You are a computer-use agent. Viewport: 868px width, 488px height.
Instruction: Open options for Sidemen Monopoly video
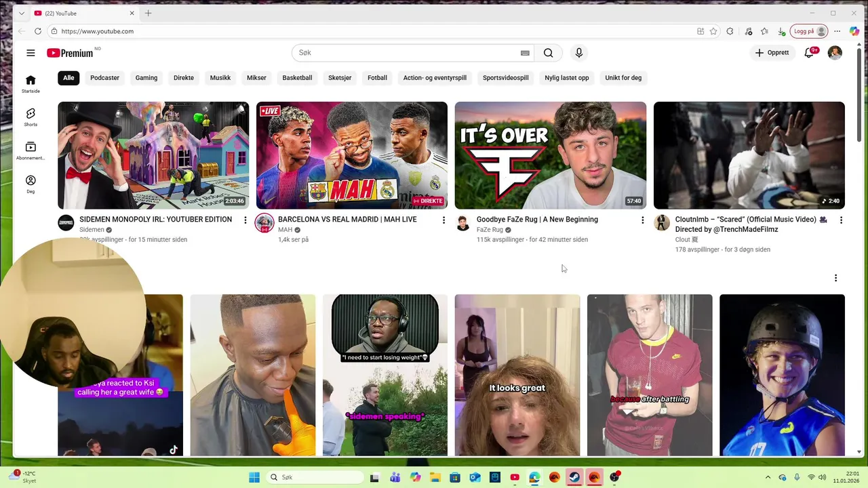click(x=245, y=220)
